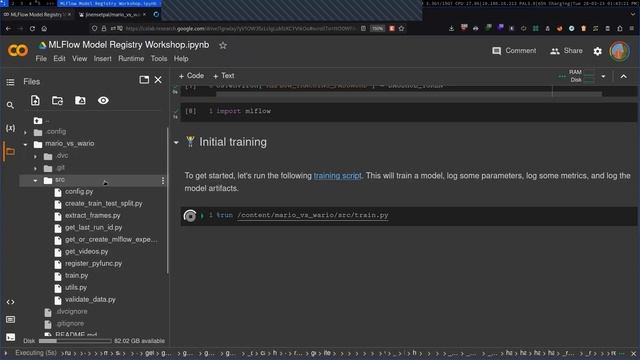Stop the running train.py cell

[x=190, y=216]
